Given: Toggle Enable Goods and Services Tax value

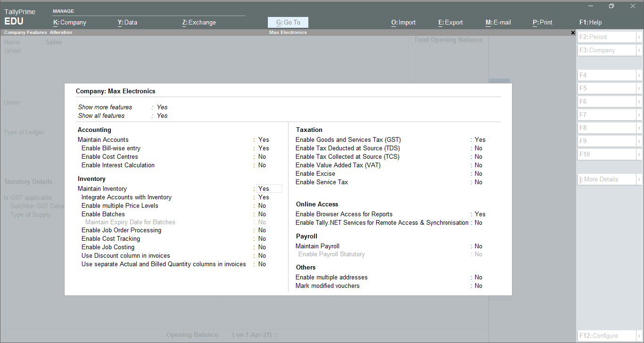Looking at the screenshot, I should point(480,140).
